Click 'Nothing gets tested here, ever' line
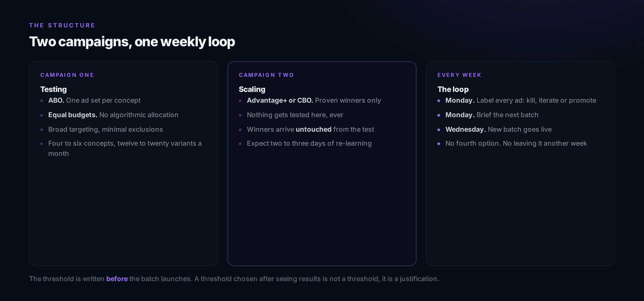Image resolution: width=644 pixels, height=301 pixels. click(x=295, y=115)
